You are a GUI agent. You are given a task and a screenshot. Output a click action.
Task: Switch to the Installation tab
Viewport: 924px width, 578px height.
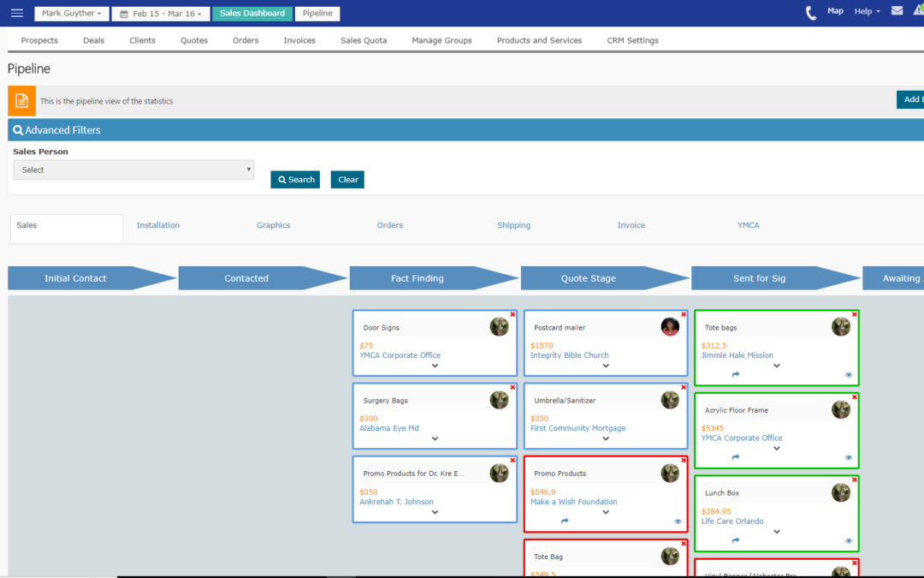click(x=158, y=225)
